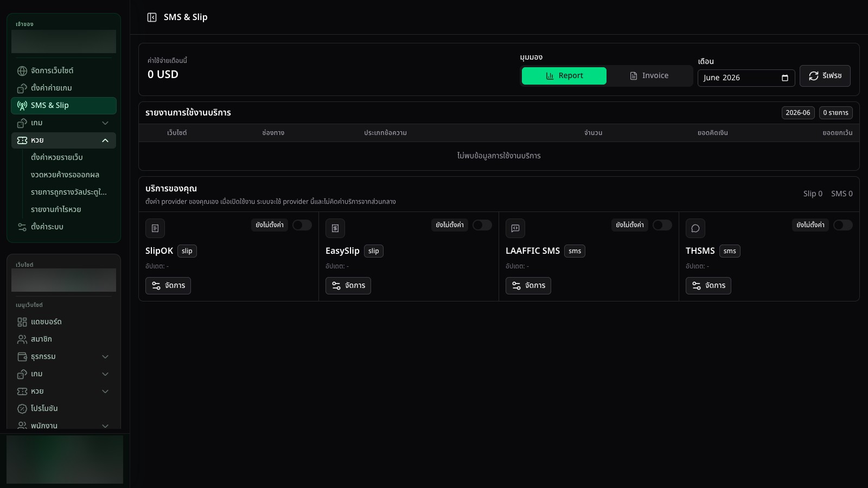Click the EasySlip document icon
Image resolution: width=868 pixels, height=488 pixels.
click(335, 228)
